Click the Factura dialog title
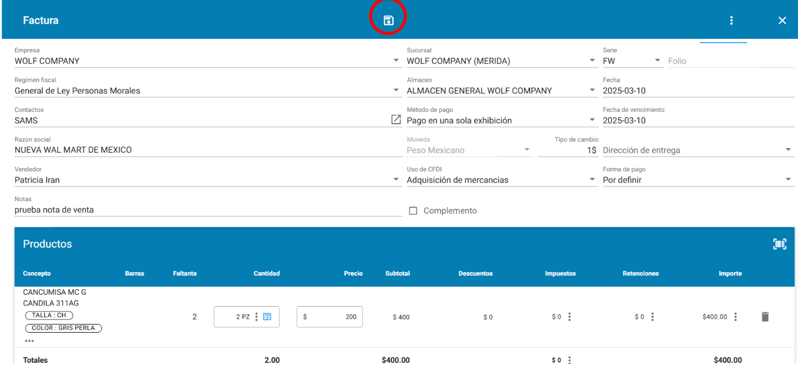The width and height of the screenshot is (798, 379). coord(40,20)
